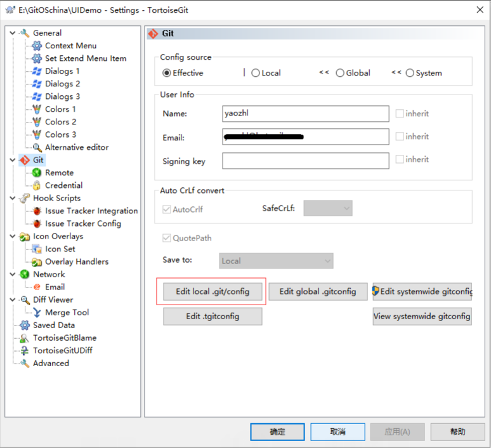Click the Credential padlock icon
This screenshot has height=448, width=491.
[37, 185]
